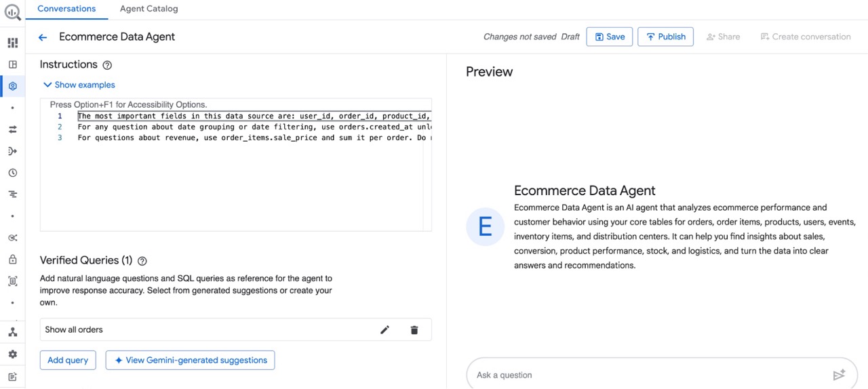Click the Add query button
Viewport: 868px width, 389px height.
coord(68,360)
